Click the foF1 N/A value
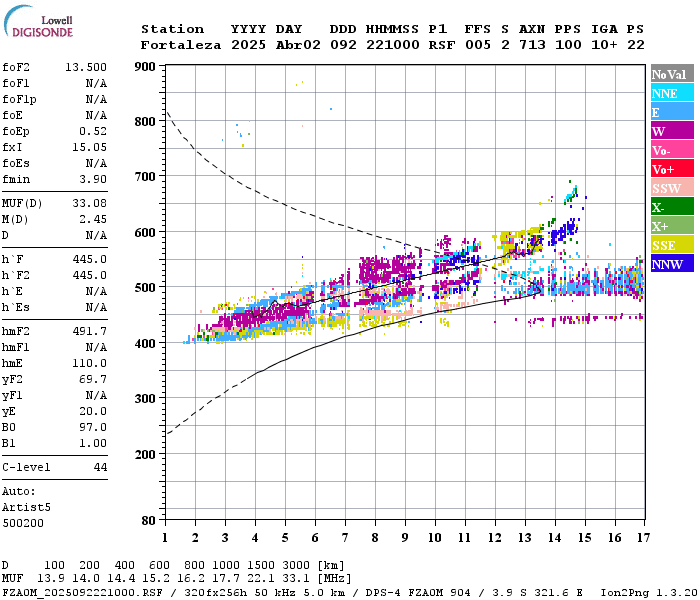Image resolution: width=700 pixels, height=600 pixels. point(96,83)
